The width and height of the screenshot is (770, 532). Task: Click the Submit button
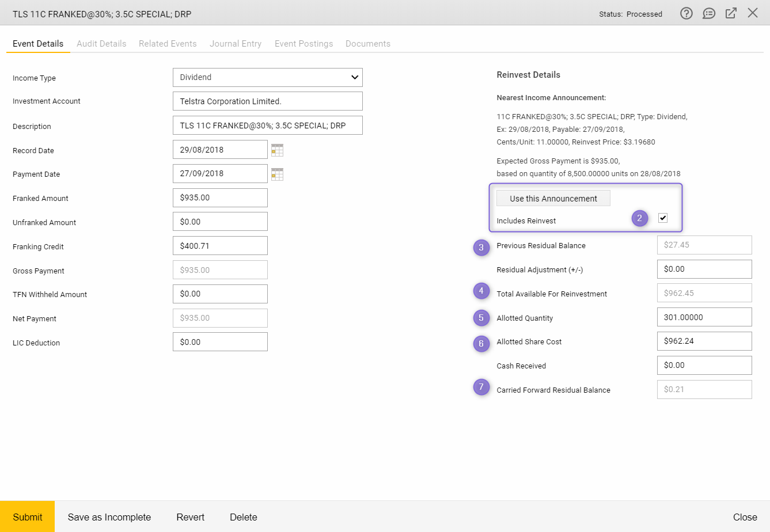[x=28, y=516]
